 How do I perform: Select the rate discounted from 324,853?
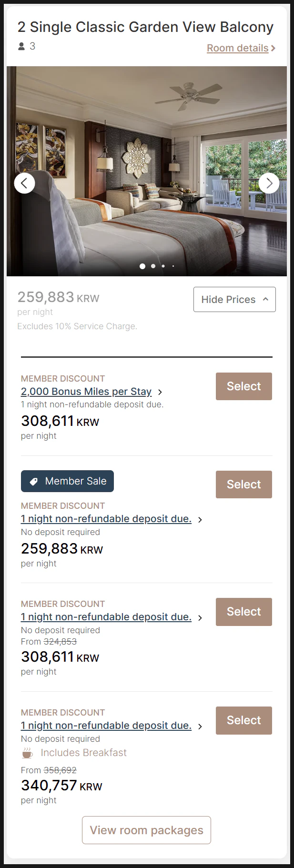click(243, 612)
